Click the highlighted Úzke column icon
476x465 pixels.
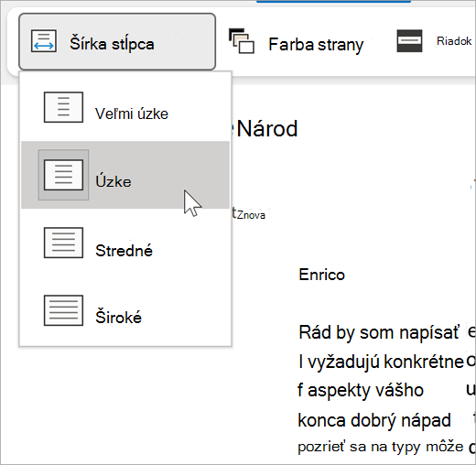click(63, 175)
